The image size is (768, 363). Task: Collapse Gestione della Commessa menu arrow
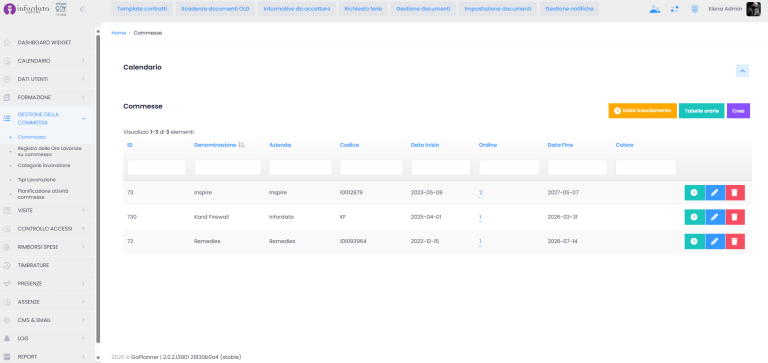click(x=84, y=119)
